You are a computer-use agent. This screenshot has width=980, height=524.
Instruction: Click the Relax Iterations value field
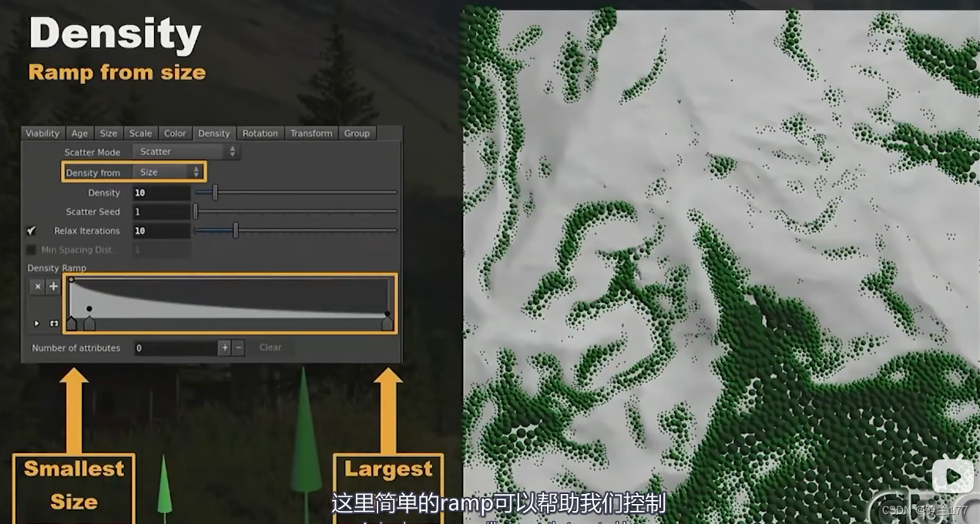[x=162, y=230]
